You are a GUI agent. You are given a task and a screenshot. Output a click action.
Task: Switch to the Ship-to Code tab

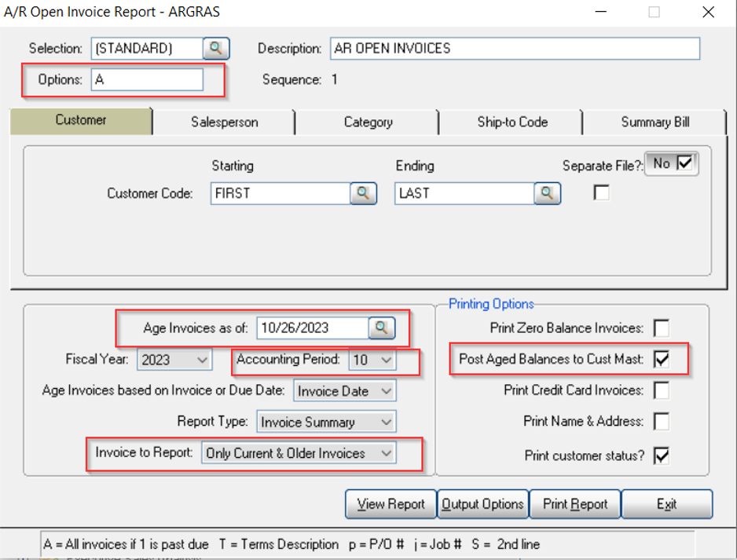point(512,123)
